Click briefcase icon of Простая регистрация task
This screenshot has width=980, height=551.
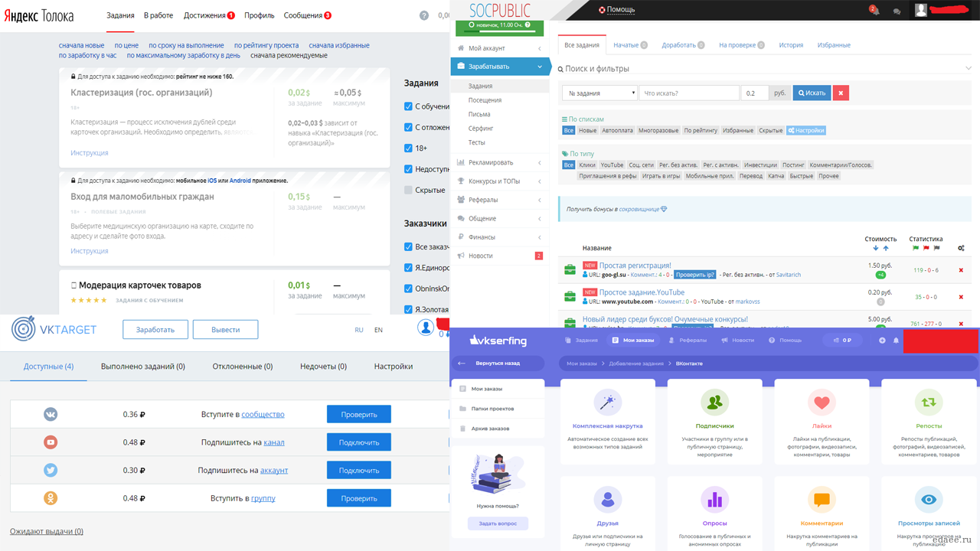(570, 269)
